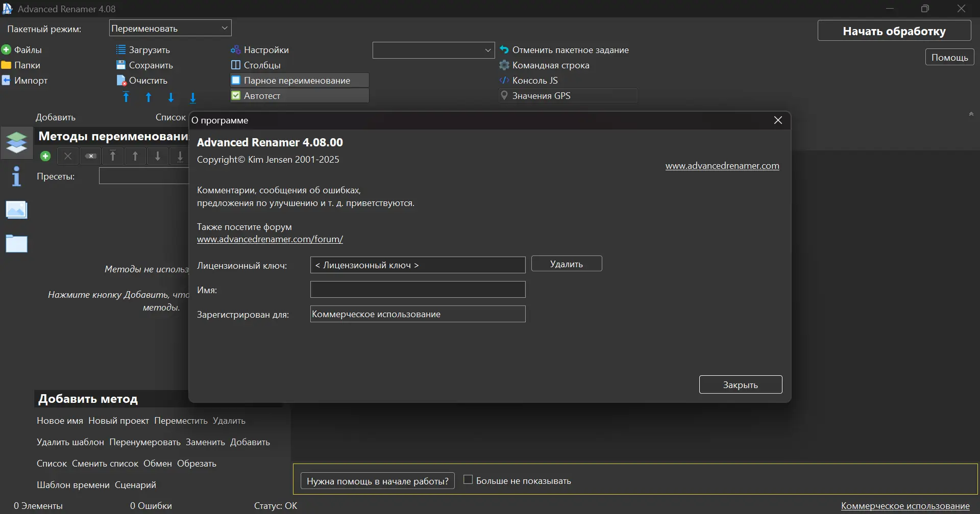Click the Нужна помощь в начале работы? button
This screenshot has height=514, width=980.
tap(378, 481)
